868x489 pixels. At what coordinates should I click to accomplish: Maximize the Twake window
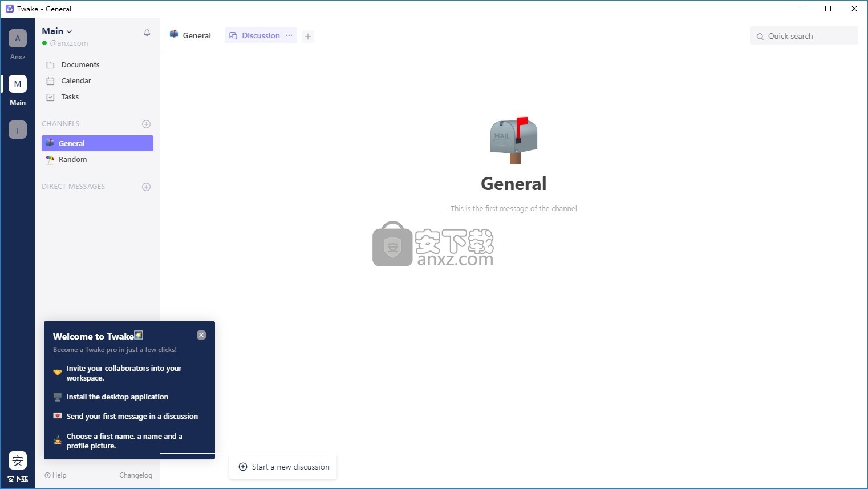[x=828, y=9]
